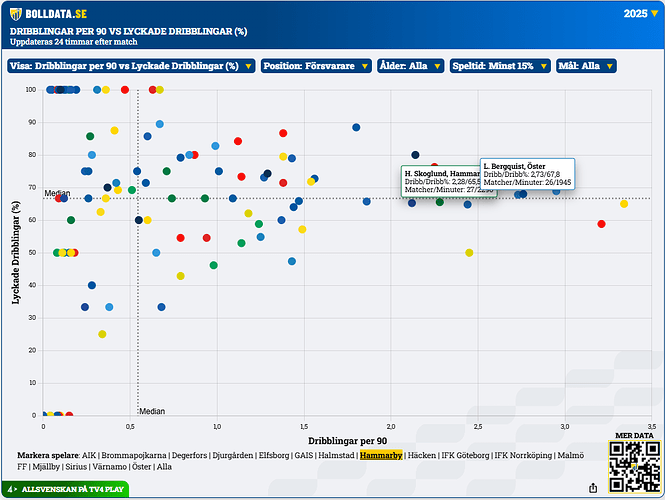Click the yellow dot at 2.5 dribbles, 50 percent
Screen dimensions: 665x500
click(469, 253)
